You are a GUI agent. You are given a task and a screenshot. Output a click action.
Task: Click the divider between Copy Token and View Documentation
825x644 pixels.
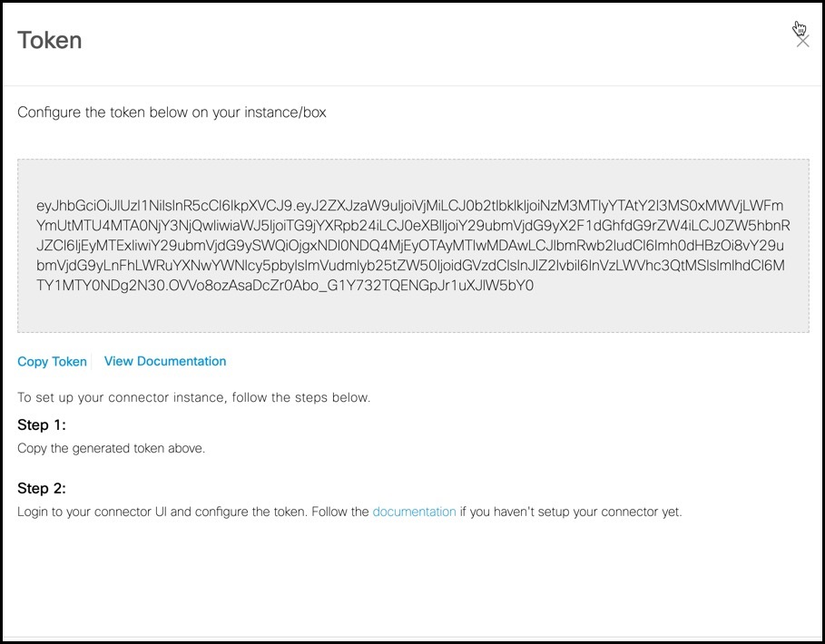[92, 362]
